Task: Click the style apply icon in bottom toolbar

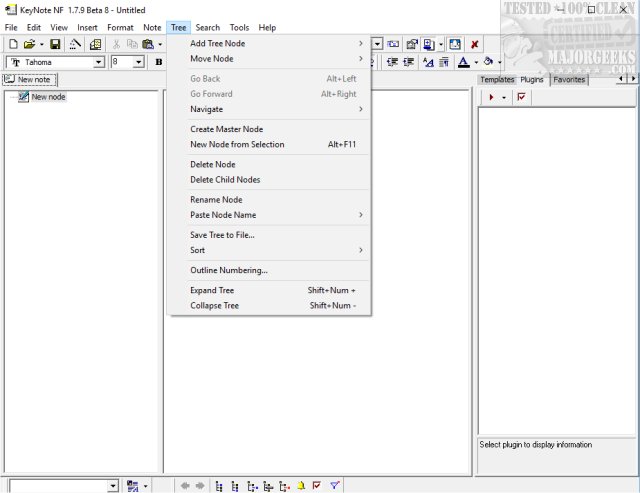Action: (132, 486)
